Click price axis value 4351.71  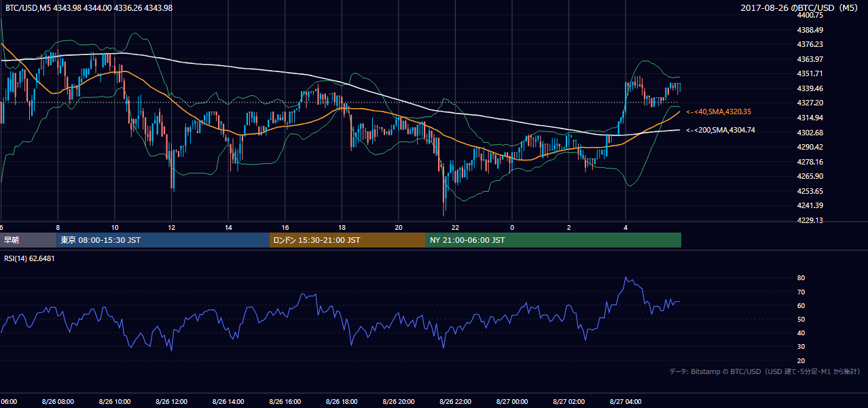click(810, 73)
